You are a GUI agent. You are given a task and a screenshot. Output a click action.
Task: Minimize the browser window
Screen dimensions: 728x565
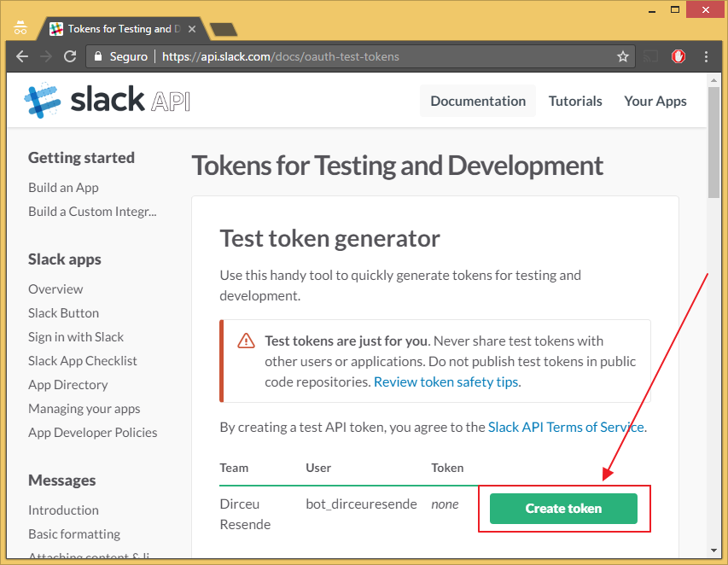(x=652, y=10)
